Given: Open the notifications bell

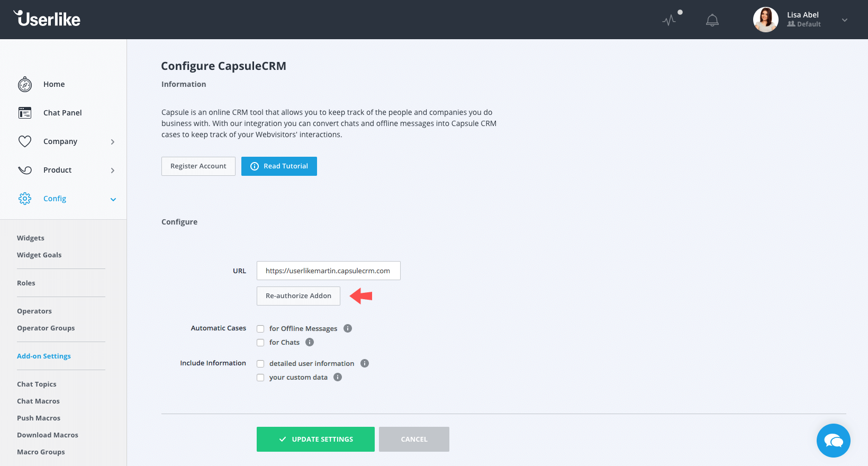Looking at the screenshot, I should pyautogui.click(x=712, y=20).
